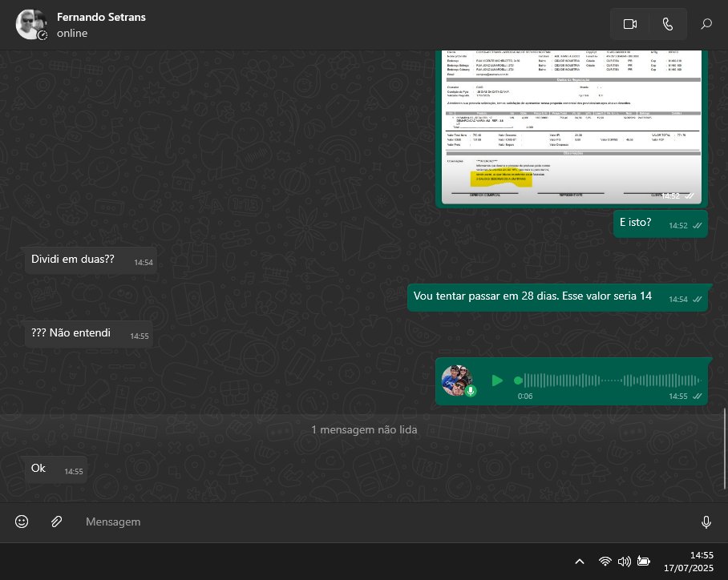Click the battery status icon
Viewport: 728px width, 580px height.
coord(643,562)
